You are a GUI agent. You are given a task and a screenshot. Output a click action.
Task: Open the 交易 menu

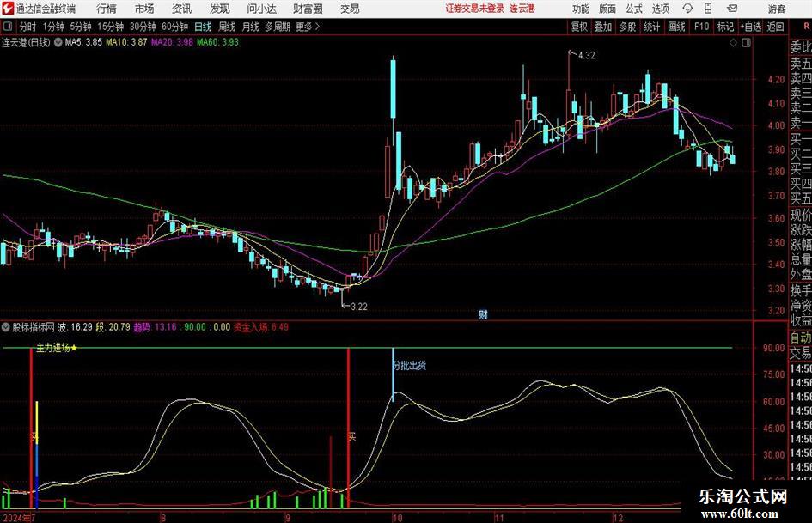click(350, 9)
